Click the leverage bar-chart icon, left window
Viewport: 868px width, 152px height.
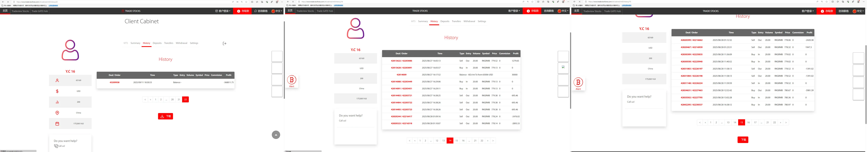click(x=57, y=102)
